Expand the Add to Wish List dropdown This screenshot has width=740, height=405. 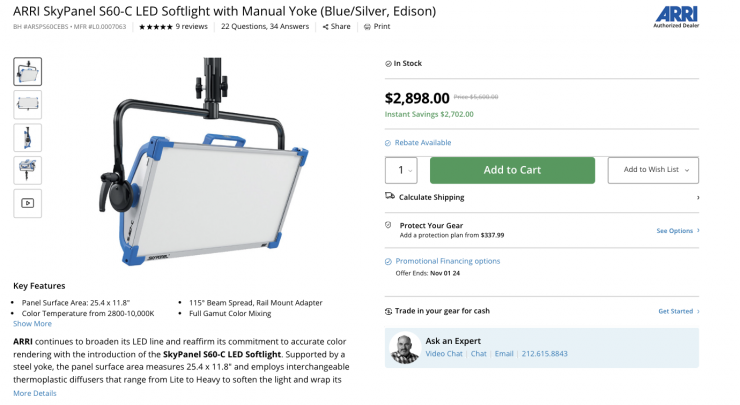pos(686,170)
